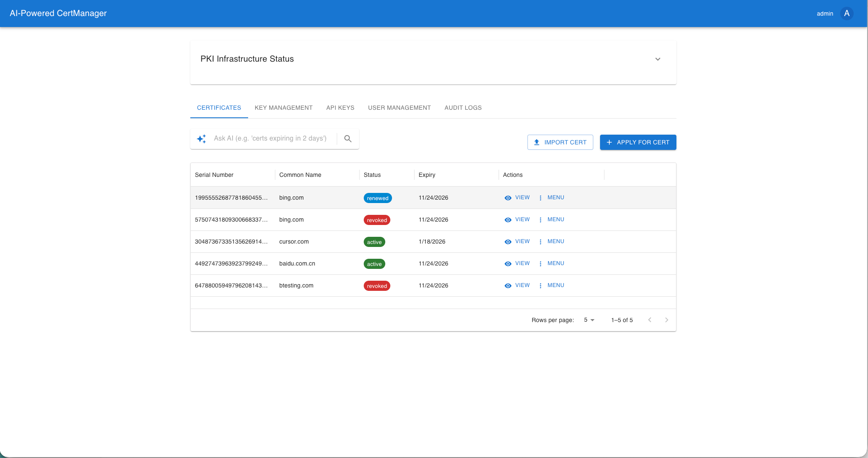The image size is (868, 458).
Task: Open three-dot menu for btesting.com
Action: point(541,286)
